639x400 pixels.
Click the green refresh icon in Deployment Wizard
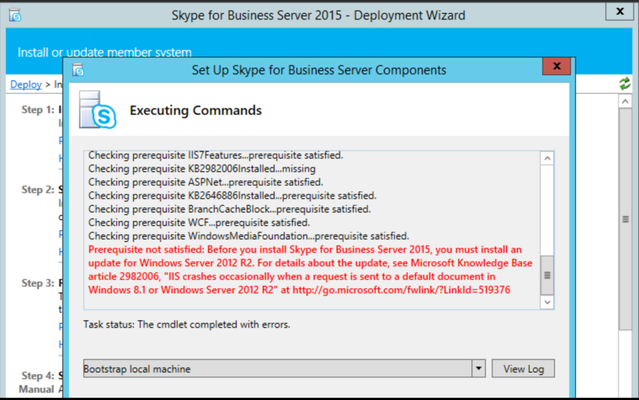coord(625,84)
